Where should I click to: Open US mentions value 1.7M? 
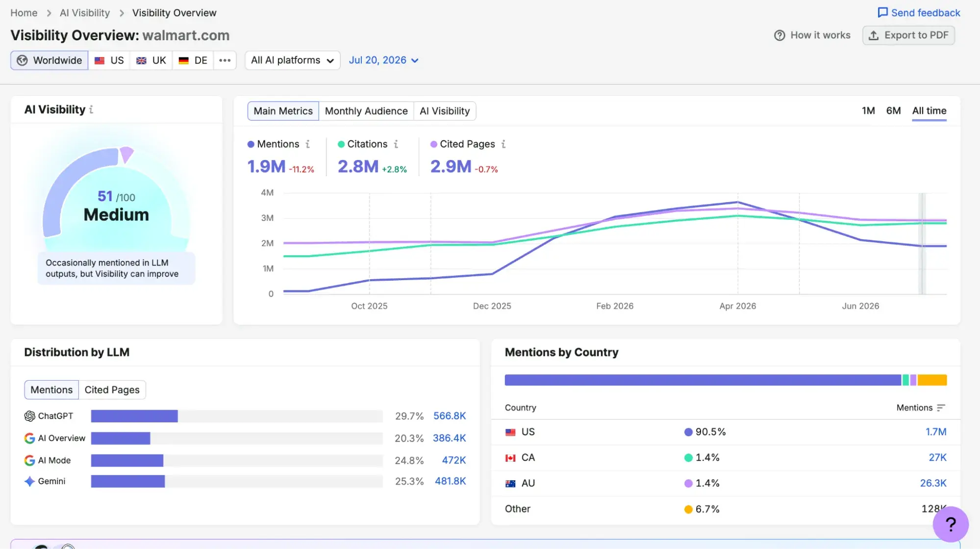tap(936, 432)
